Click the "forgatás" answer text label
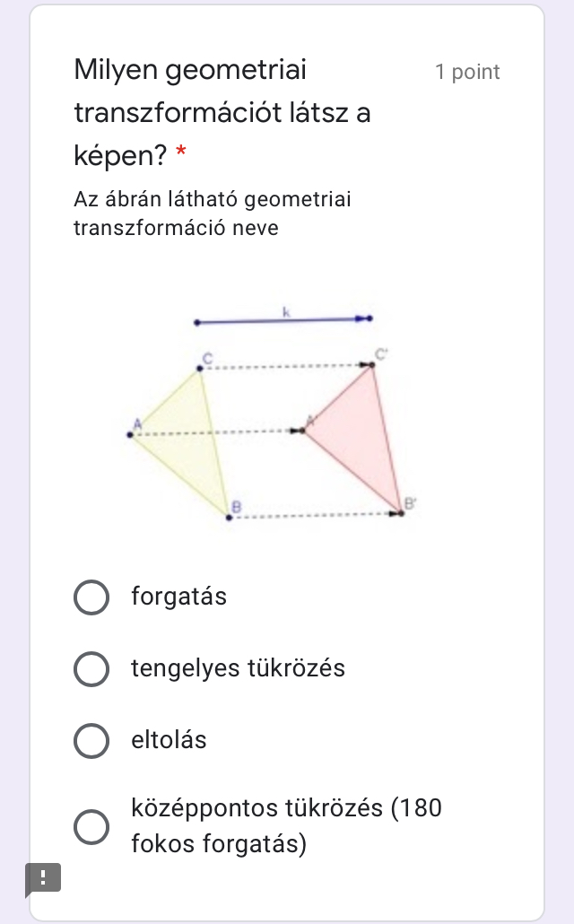The image size is (574, 924). click(178, 597)
